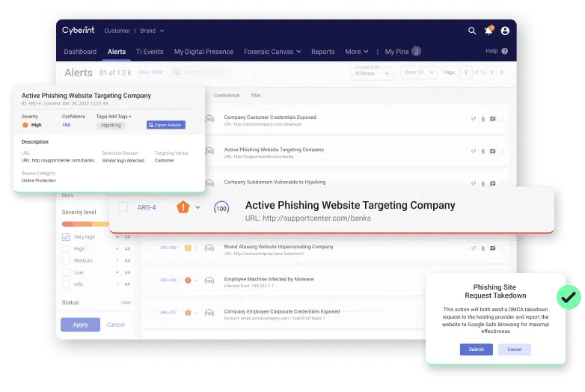Click the page number input field
Screen dimensions: 585x392
tap(466, 73)
